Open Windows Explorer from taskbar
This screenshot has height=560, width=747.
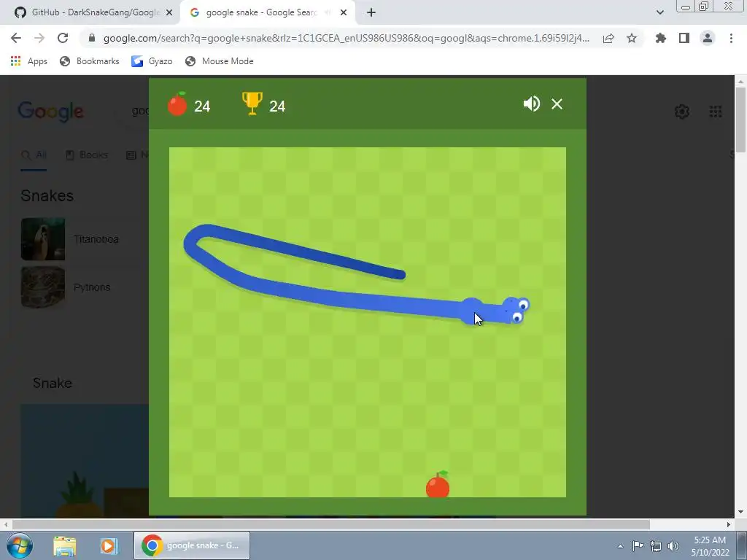click(x=65, y=545)
